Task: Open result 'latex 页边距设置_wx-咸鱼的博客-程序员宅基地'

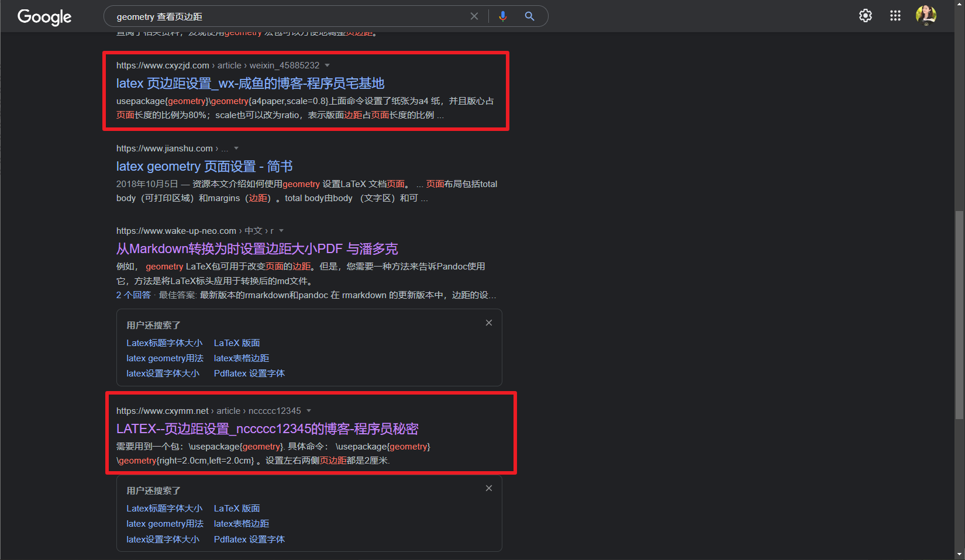Action: [x=250, y=84]
